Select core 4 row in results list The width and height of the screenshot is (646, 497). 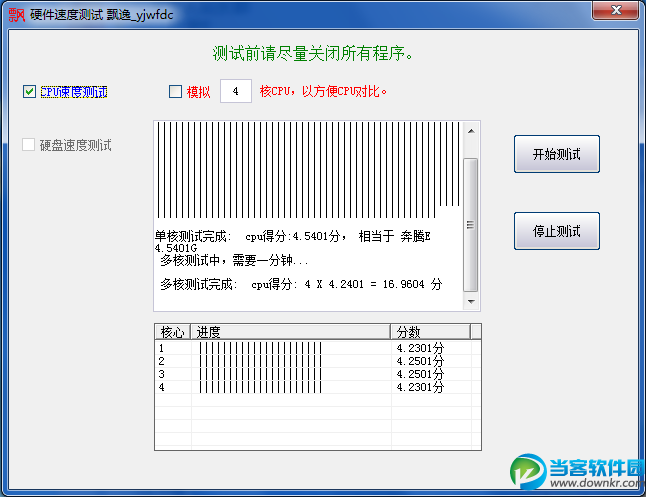coord(318,387)
